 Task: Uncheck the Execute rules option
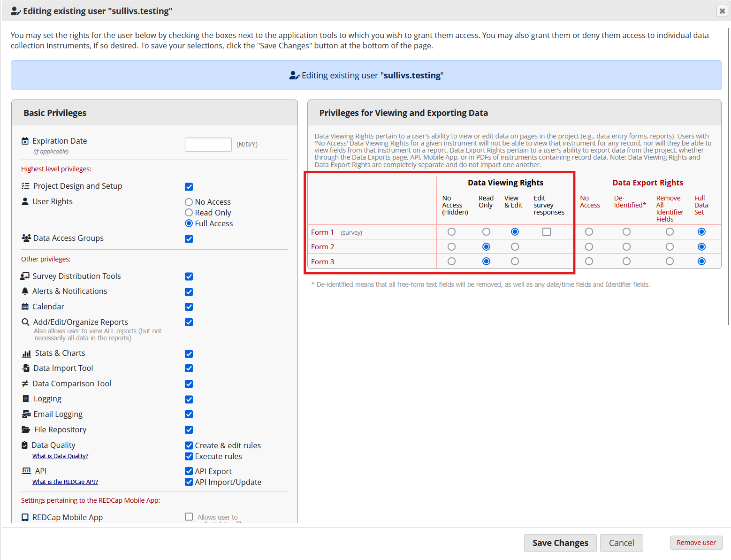click(x=189, y=456)
